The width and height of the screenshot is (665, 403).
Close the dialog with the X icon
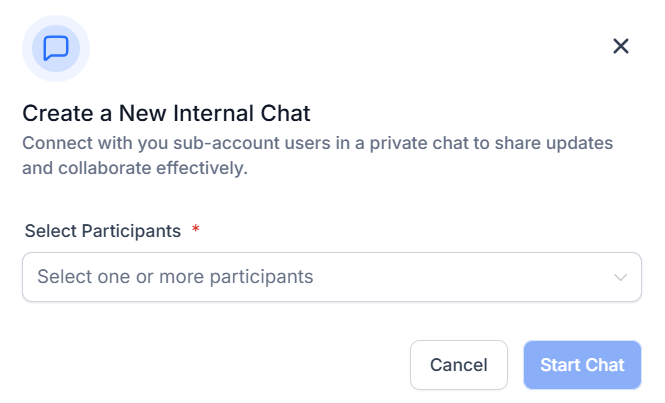(x=620, y=46)
